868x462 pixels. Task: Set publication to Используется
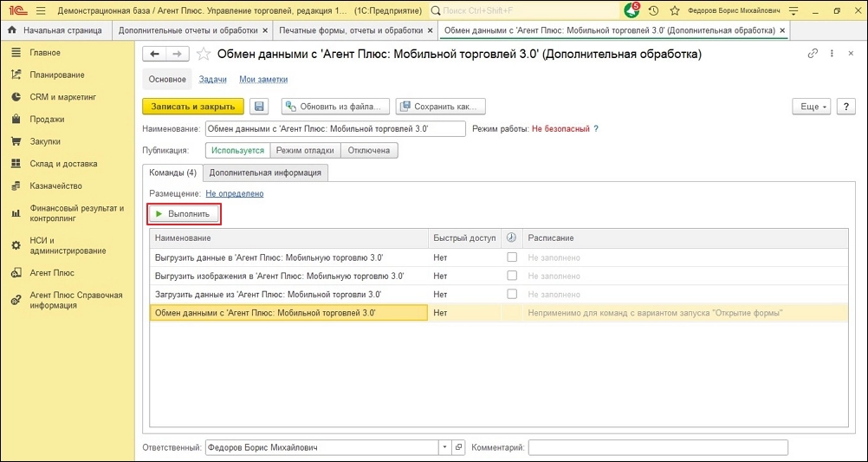(237, 150)
